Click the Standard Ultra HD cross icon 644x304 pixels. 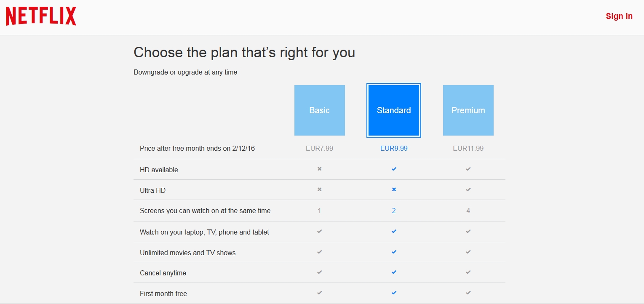[x=394, y=189]
